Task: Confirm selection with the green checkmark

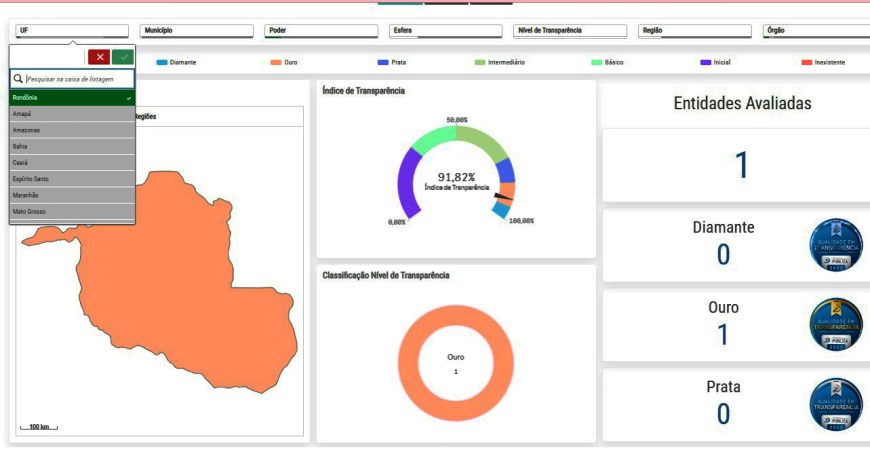Action: pos(122,57)
